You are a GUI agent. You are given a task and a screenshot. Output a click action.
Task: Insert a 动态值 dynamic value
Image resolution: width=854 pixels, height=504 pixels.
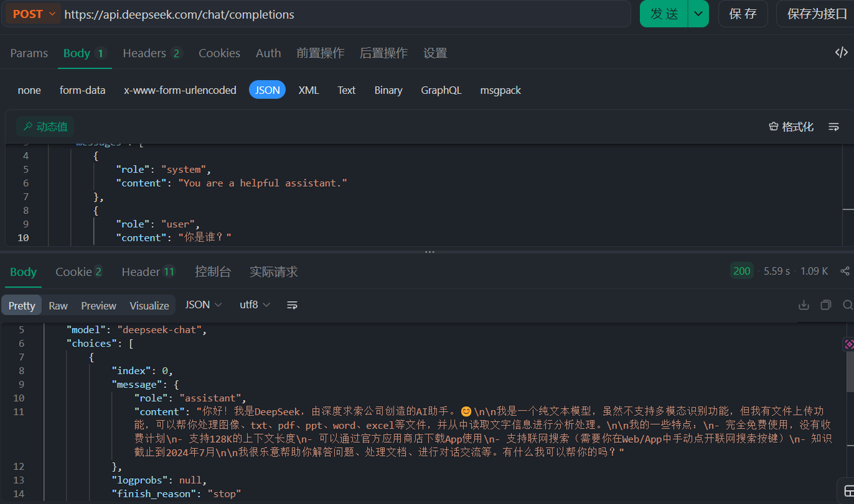tap(45, 126)
